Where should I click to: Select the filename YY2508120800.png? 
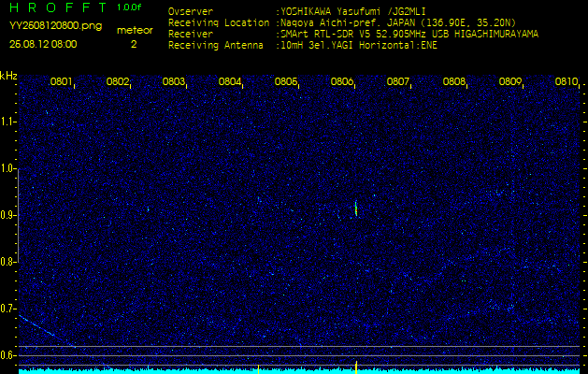[x=55, y=26]
